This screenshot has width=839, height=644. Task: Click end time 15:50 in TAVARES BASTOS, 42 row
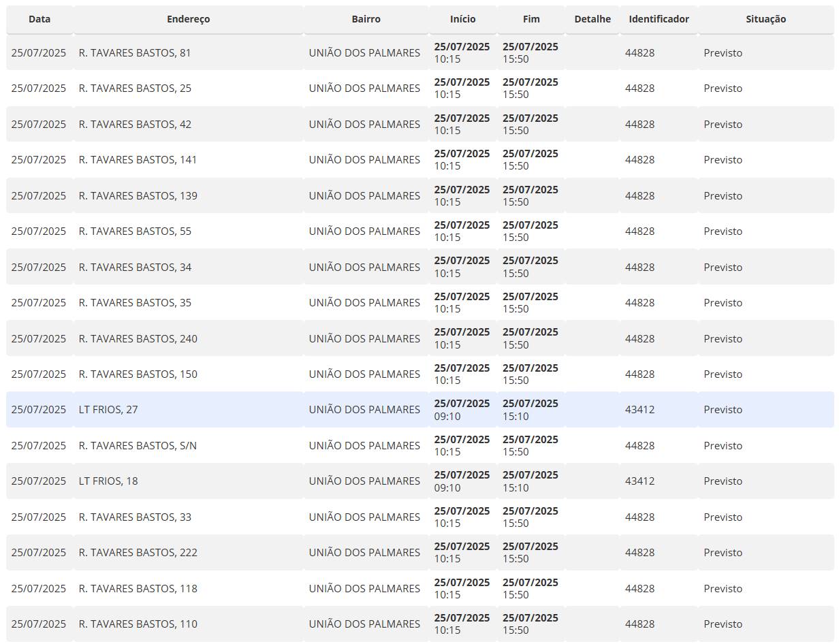[x=516, y=131]
